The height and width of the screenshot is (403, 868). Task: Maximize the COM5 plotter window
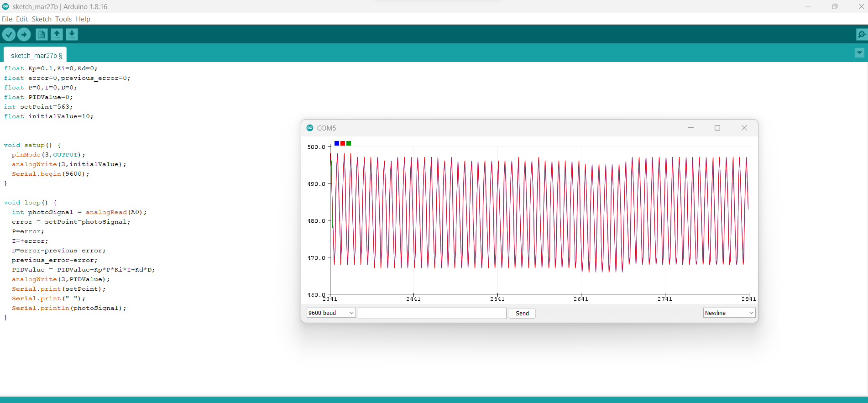coord(717,128)
